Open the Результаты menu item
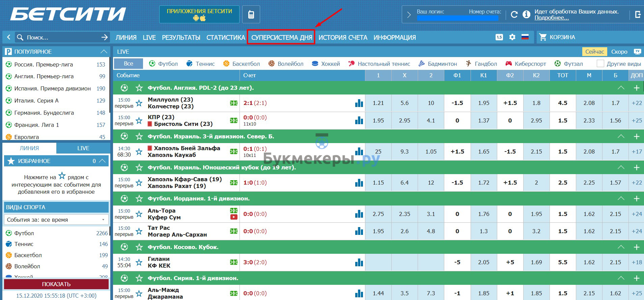Viewport: 644px width, 300px height. point(181,37)
